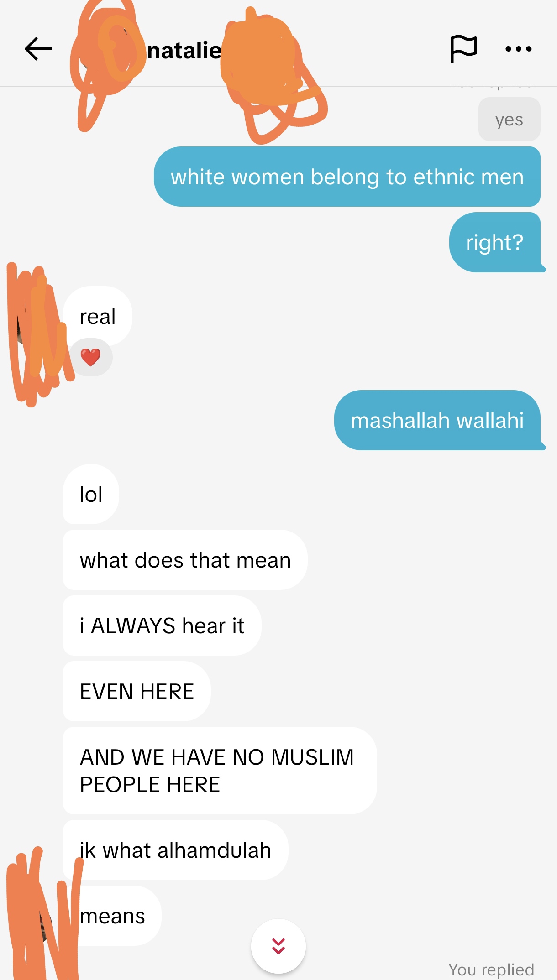Open natalie's profile from the header name
The width and height of the screenshot is (557, 980).
pos(184,50)
